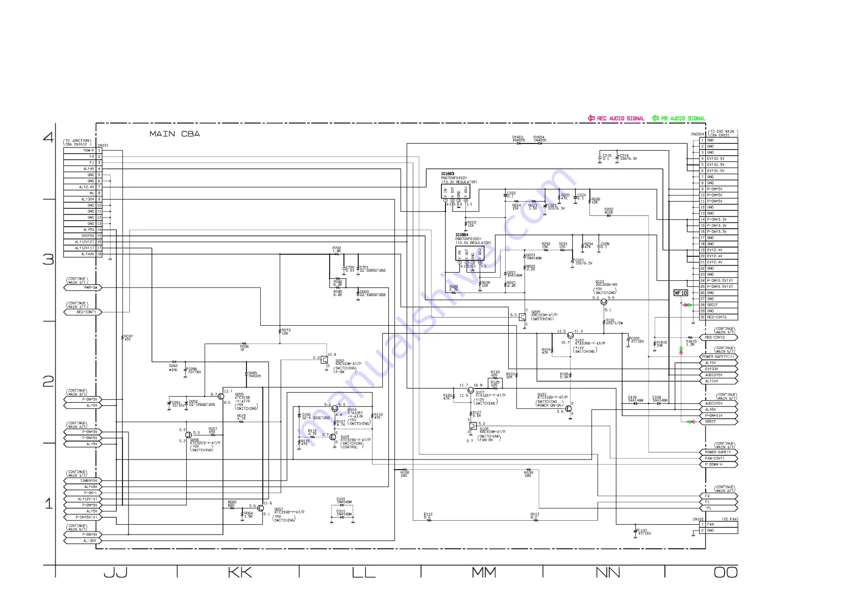868x608 pixels.
Task: Click pin 14 'P-ON+3.3V' on CN2204
Action: 718,220
